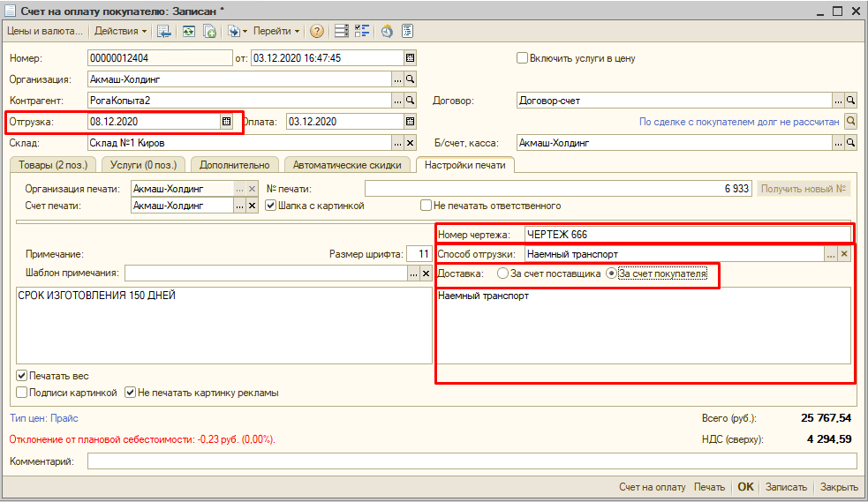The width and height of the screenshot is (868, 502).
Task: Click the note text area 'СРОК ИЗГОТОВЛЕНИЯ 150 ДНЕЙ'
Action: 223,325
